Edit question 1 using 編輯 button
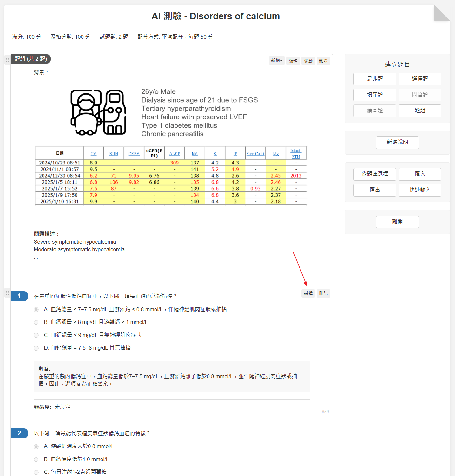This screenshot has width=455, height=476. 308,293
